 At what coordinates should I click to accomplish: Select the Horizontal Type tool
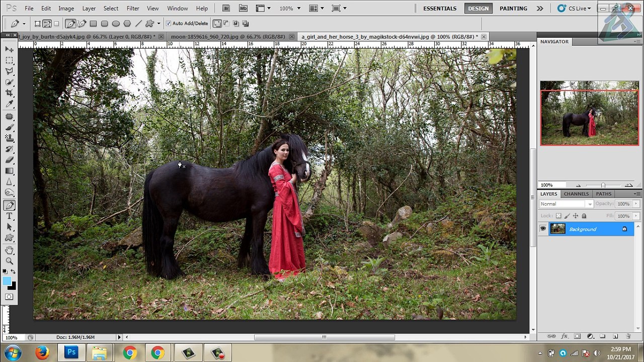pos(9,216)
